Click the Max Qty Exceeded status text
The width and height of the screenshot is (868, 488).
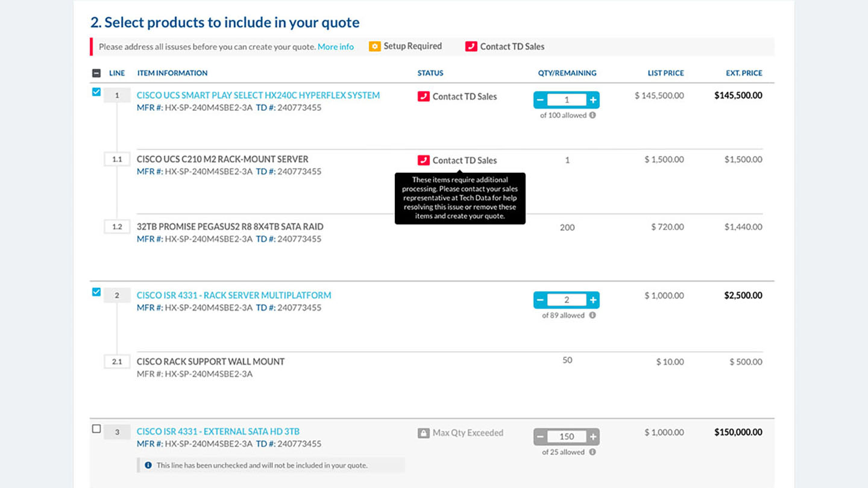[468, 433]
